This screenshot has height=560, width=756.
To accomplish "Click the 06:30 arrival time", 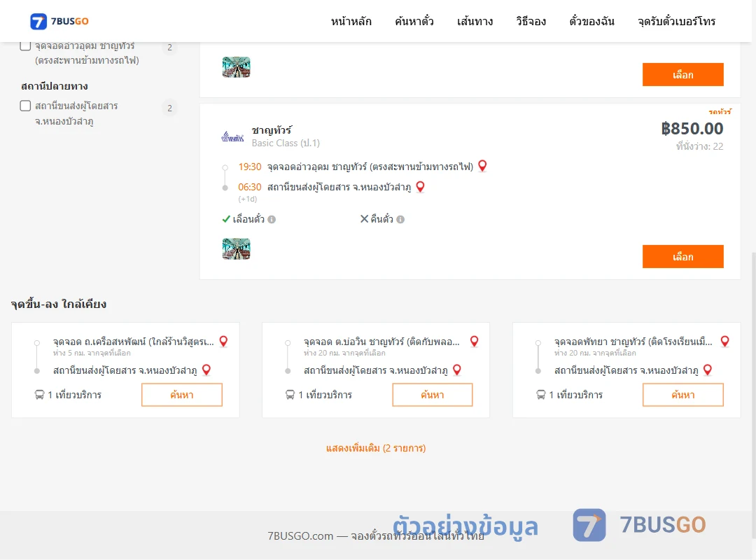I will click(x=250, y=187).
